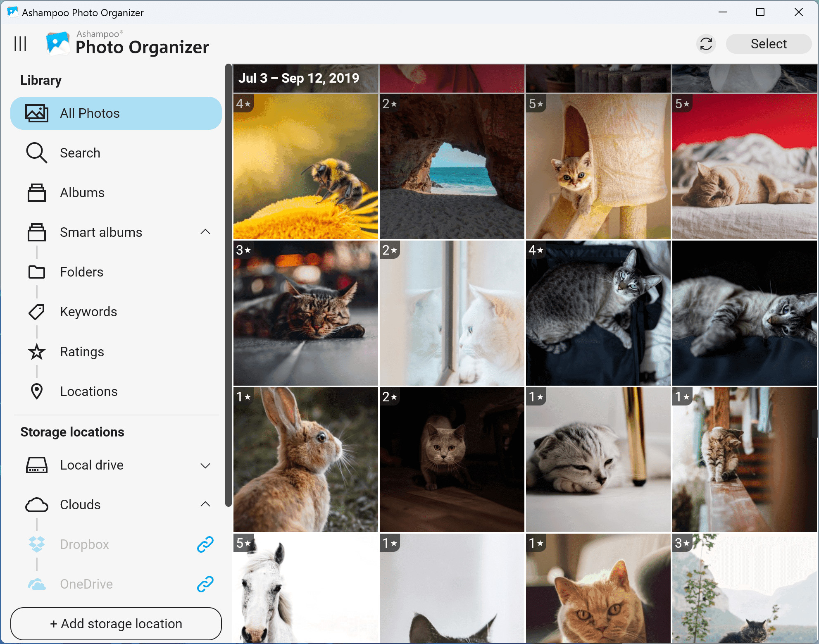Image resolution: width=819 pixels, height=644 pixels.
Task: Click the Dropbox logo icon
Action: point(37,544)
